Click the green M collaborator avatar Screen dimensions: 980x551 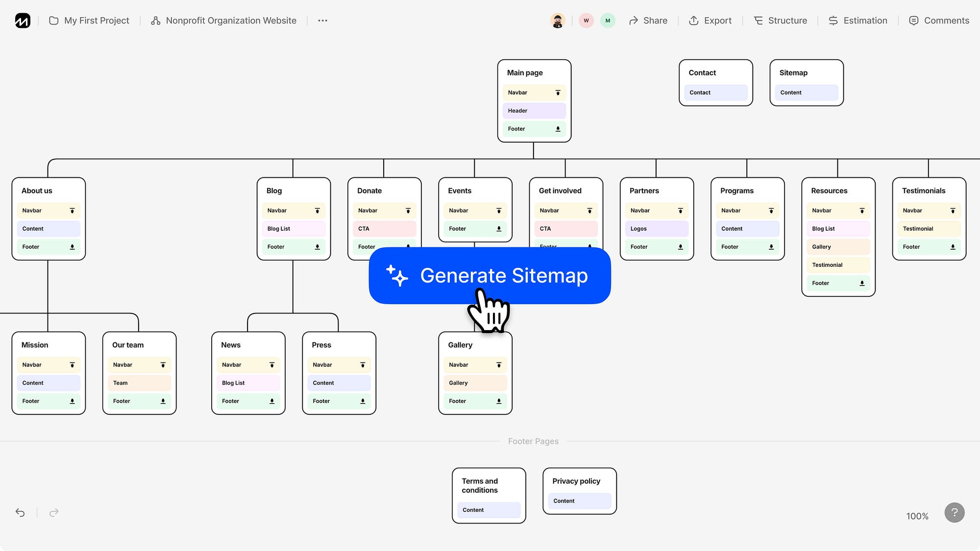click(x=608, y=21)
